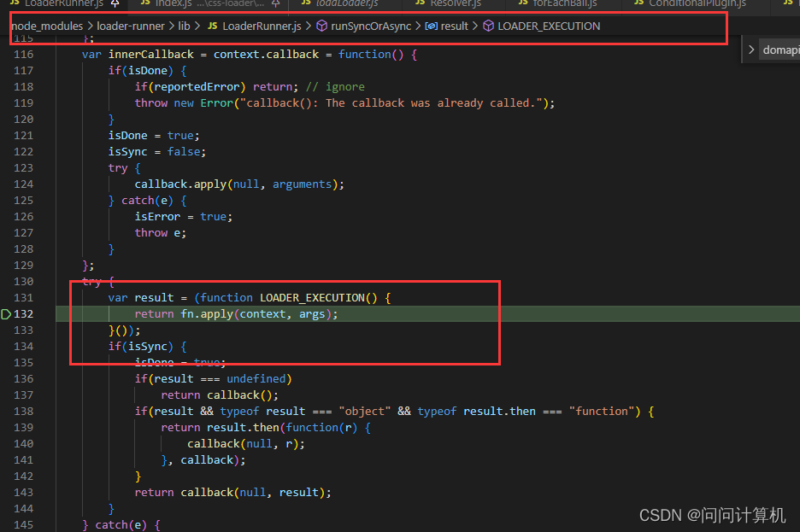Switch to the index.js css-loader tab

[210, 4]
